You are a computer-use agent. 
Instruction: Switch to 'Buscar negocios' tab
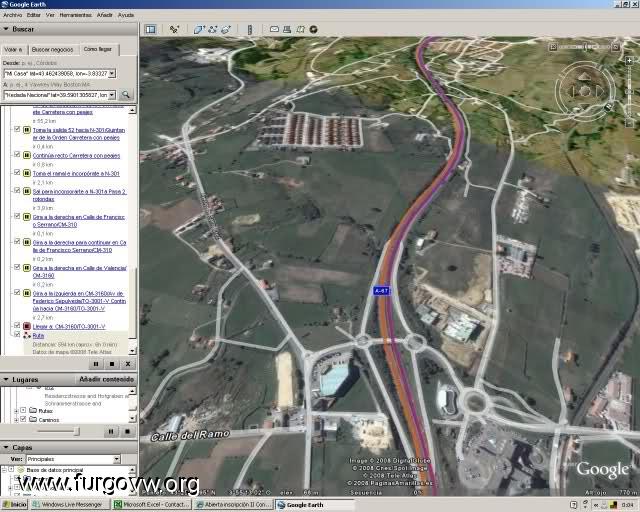[53, 49]
